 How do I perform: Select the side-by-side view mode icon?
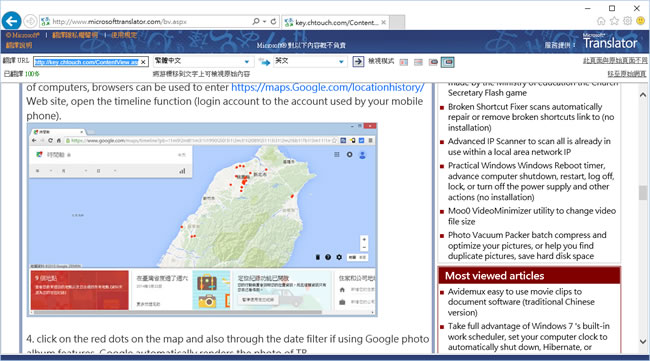pos(403,62)
